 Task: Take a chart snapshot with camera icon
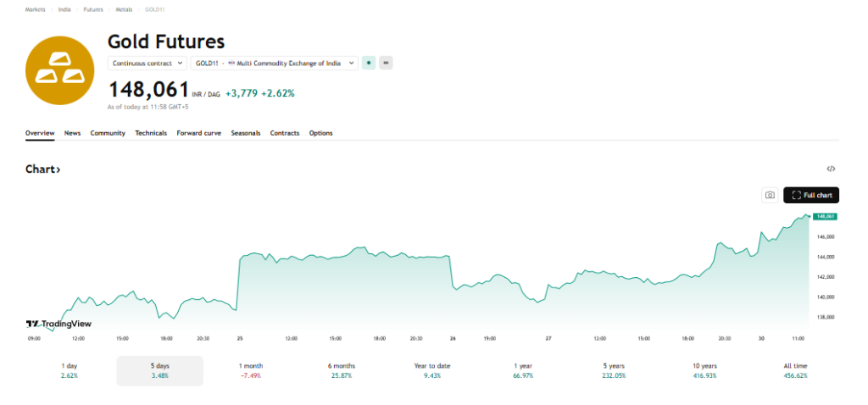point(770,195)
